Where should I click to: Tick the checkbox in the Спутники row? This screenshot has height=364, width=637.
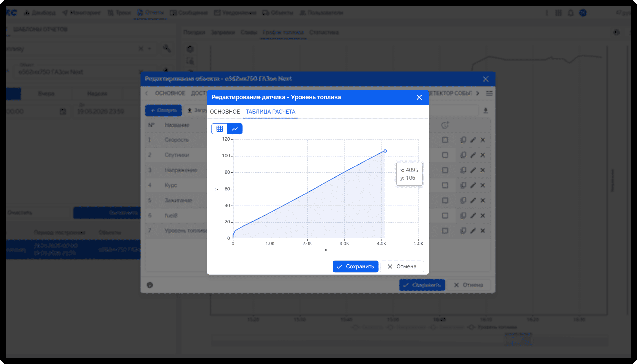445,155
